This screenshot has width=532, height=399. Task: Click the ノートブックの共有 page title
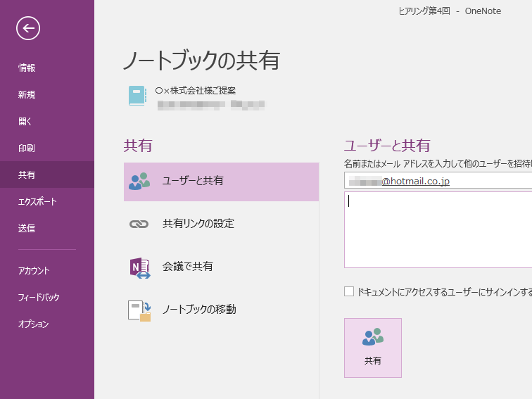coord(201,61)
